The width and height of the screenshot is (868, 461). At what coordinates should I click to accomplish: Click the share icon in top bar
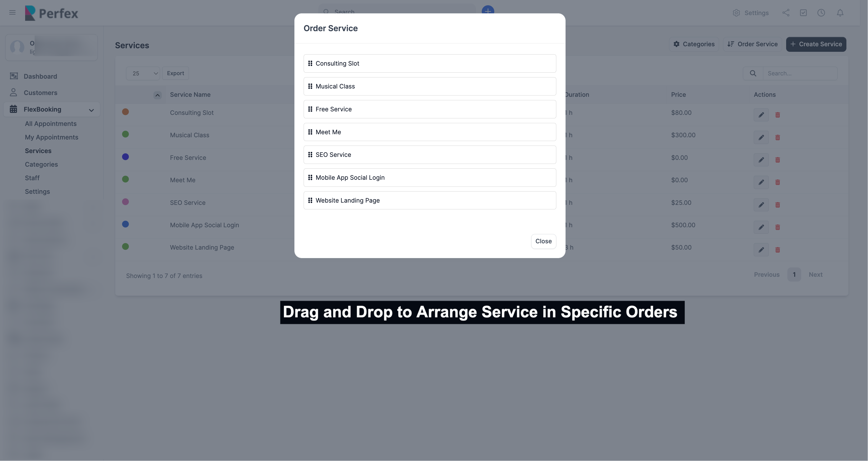tap(786, 13)
